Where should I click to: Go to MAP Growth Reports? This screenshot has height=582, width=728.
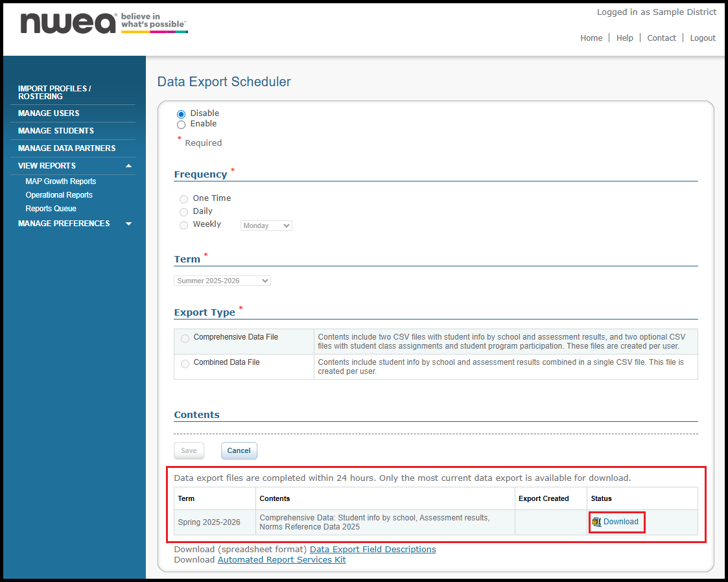[61, 181]
